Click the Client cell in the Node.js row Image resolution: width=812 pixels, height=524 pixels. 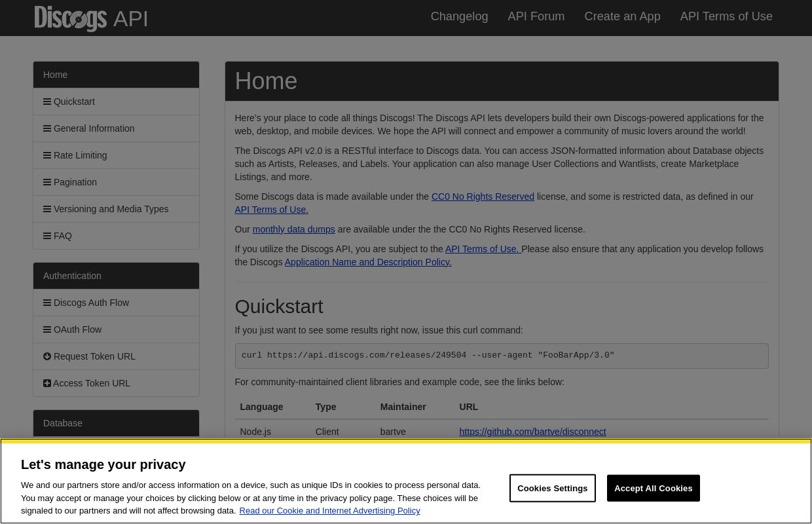[x=327, y=432]
